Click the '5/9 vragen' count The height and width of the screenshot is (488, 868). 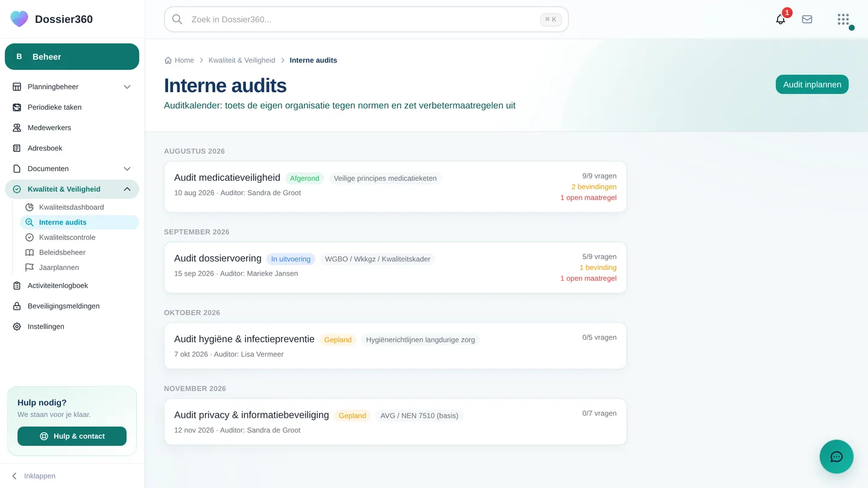click(x=599, y=257)
